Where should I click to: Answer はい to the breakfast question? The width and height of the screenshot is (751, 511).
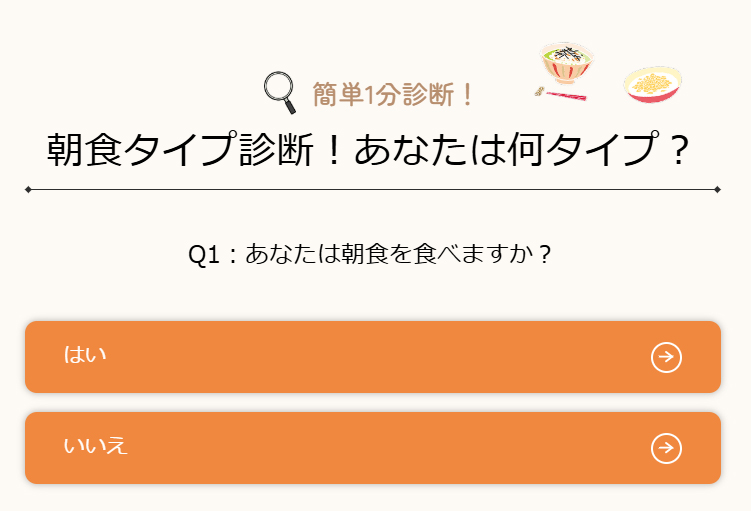372,357
